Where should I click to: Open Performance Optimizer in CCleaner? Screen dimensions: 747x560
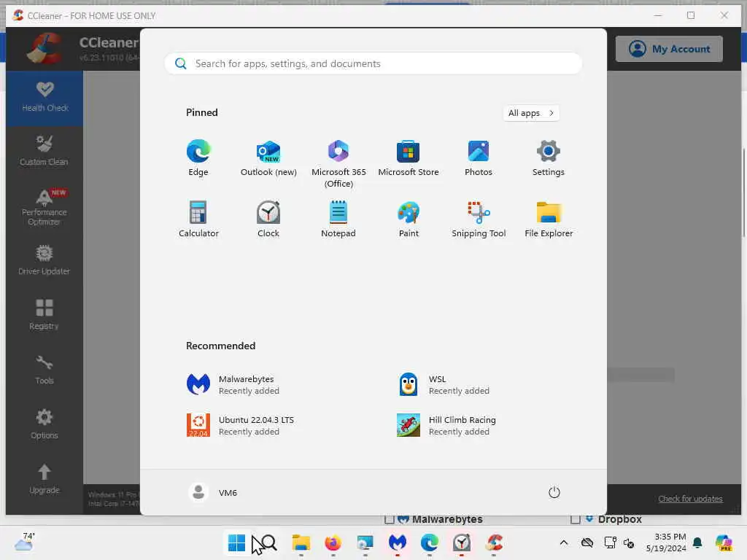tap(44, 207)
